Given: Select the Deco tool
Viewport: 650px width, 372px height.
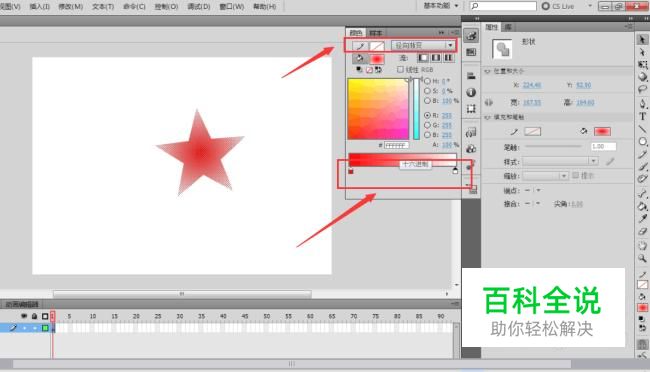Looking at the screenshot, I should tap(642, 179).
